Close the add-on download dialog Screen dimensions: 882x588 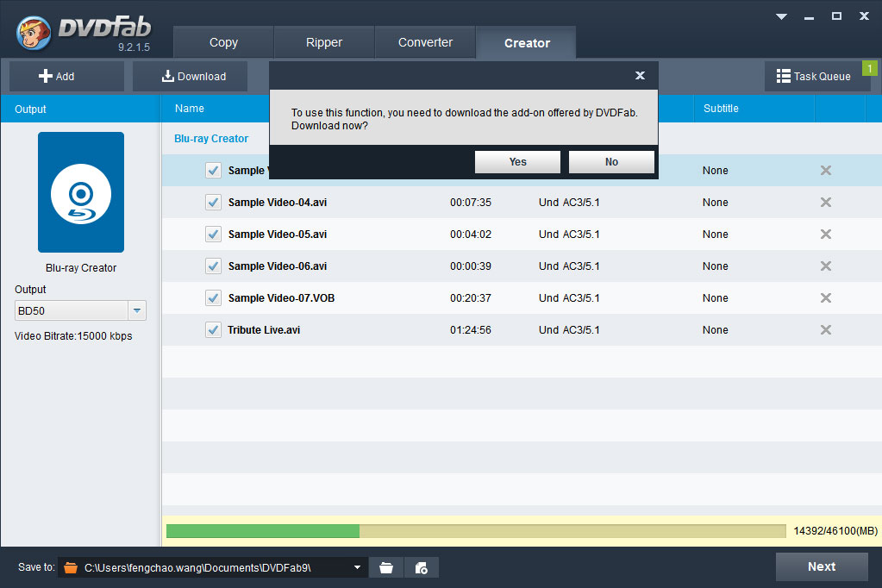point(640,75)
